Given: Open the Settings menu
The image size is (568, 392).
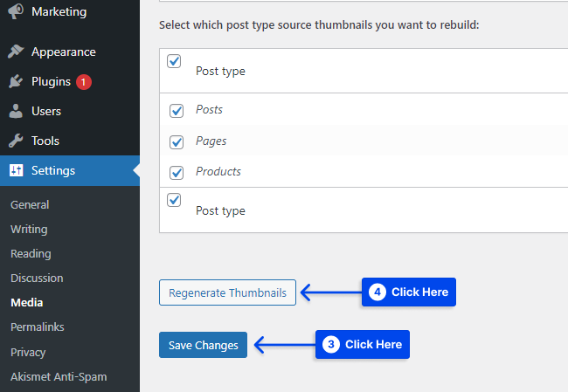Looking at the screenshot, I should point(70,170).
